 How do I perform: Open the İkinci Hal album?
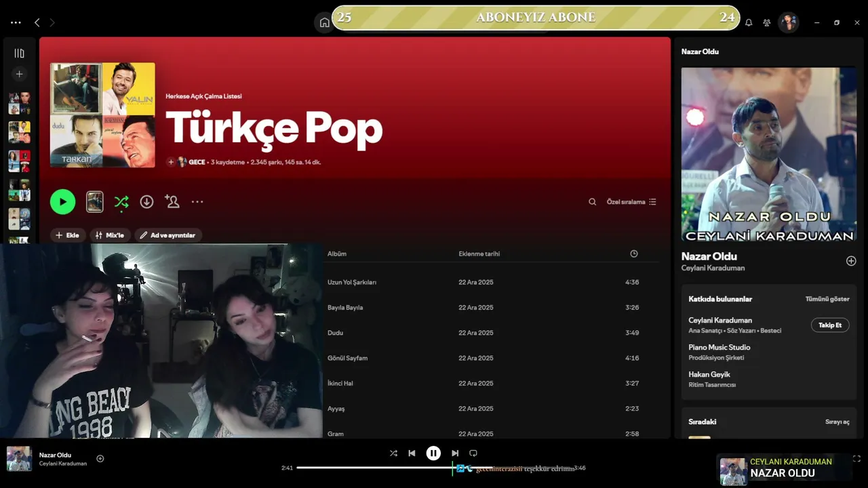coord(340,383)
